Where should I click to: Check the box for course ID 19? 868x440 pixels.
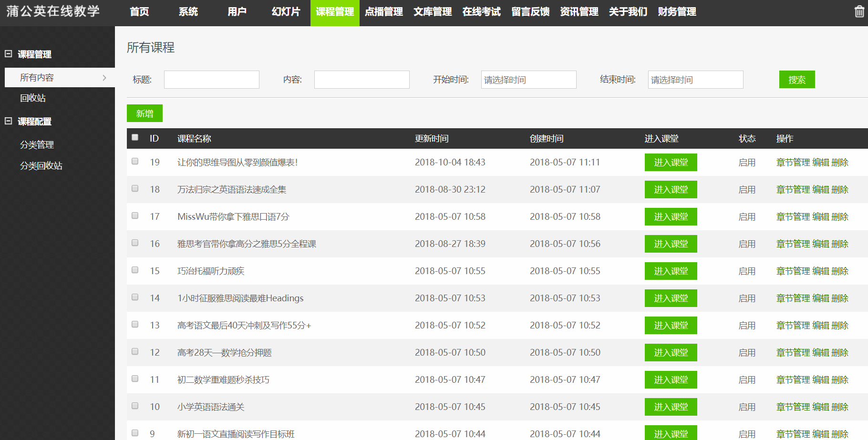(135, 161)
